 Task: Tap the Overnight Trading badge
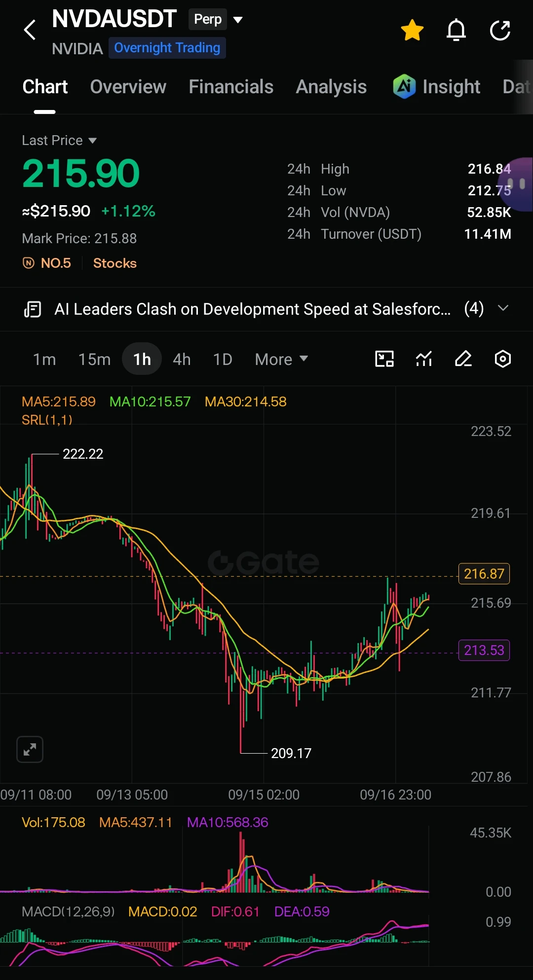[x=167, y=48]
